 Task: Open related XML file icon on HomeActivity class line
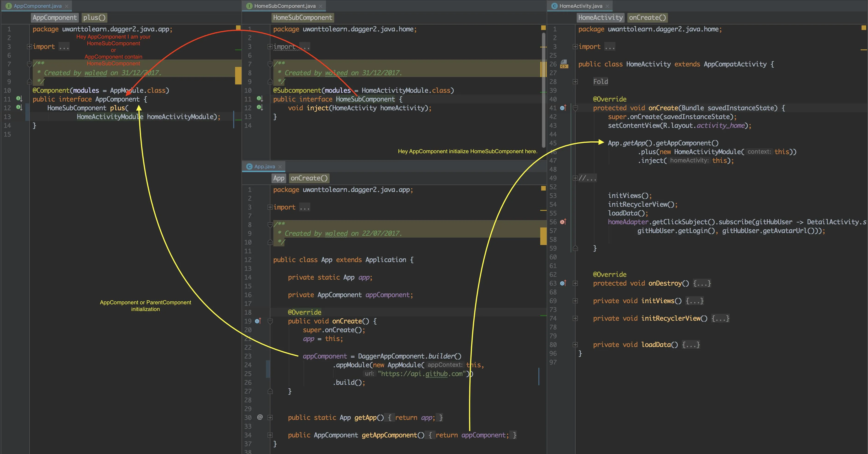564,64
